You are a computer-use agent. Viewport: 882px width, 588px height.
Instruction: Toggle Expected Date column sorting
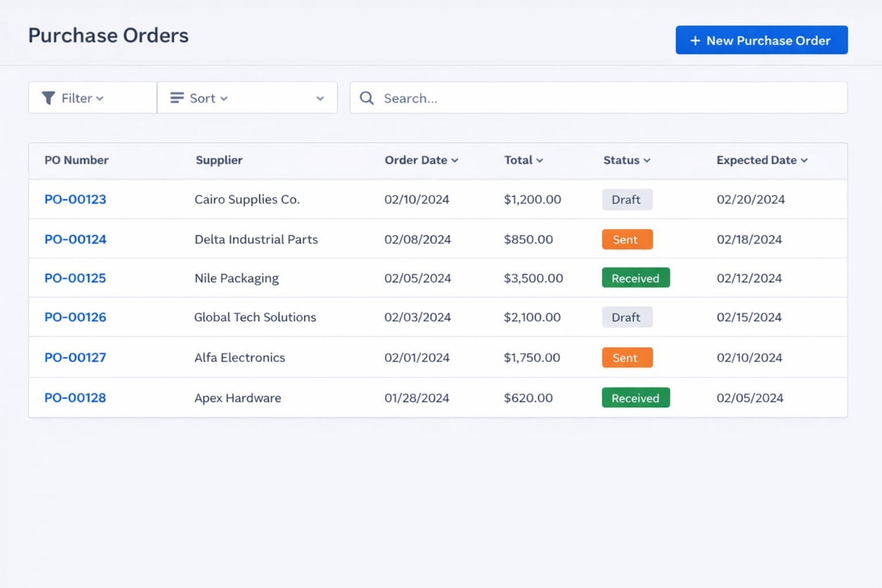point(761,160)
